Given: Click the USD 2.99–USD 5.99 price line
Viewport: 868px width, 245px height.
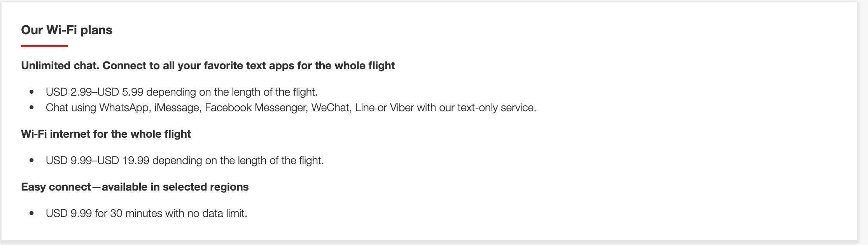Looking at the screenshot, I should (182, 92).
